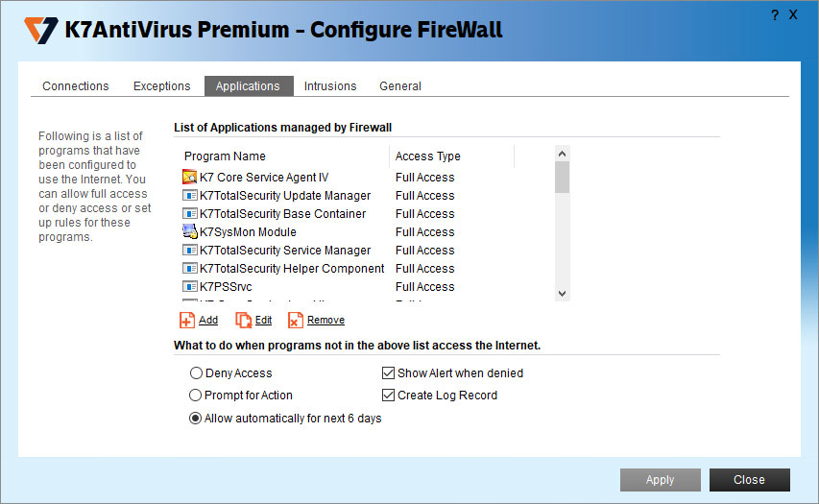Select K7 Core Service Agent IV icon
The image size is (819, 504).
189,177
